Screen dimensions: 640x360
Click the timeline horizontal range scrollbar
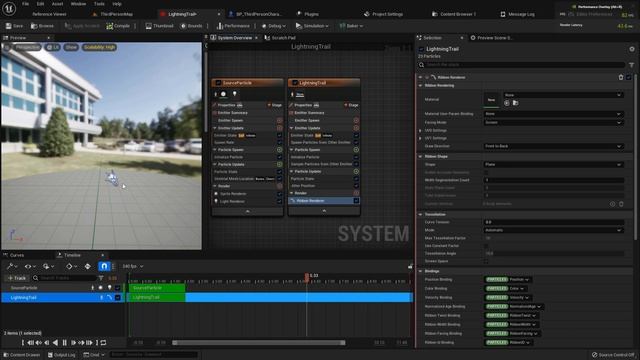pos(259,343)
